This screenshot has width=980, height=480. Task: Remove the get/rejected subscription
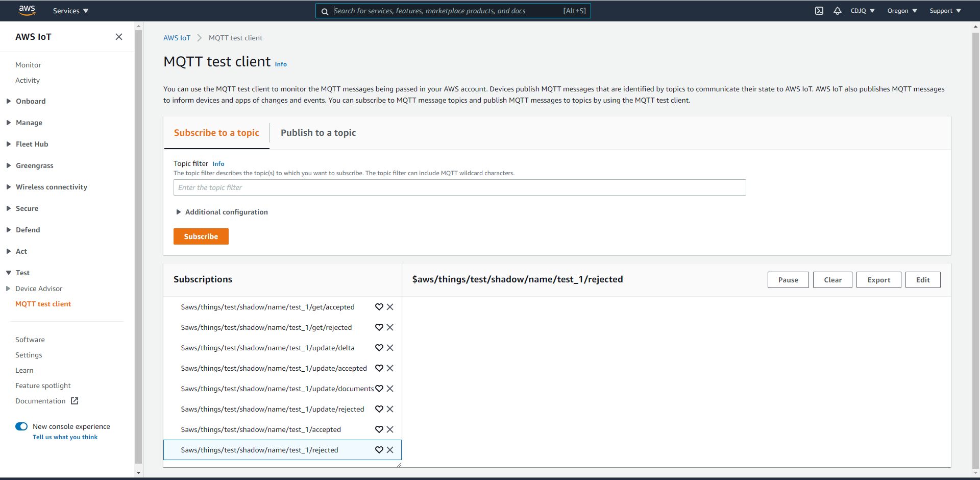(x=390, y=327)
